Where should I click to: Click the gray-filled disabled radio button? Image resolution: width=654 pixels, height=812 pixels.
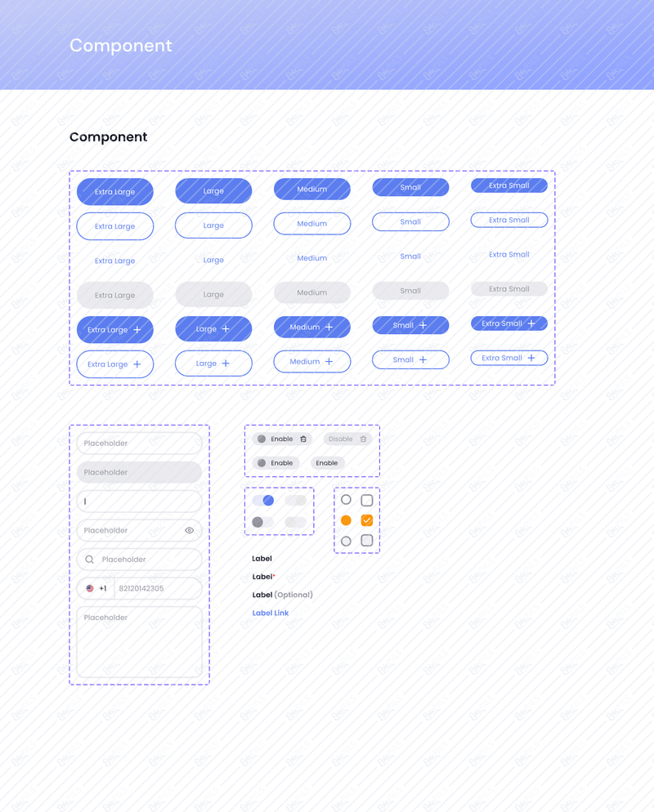pyautogui.click(x=346, y=541)
